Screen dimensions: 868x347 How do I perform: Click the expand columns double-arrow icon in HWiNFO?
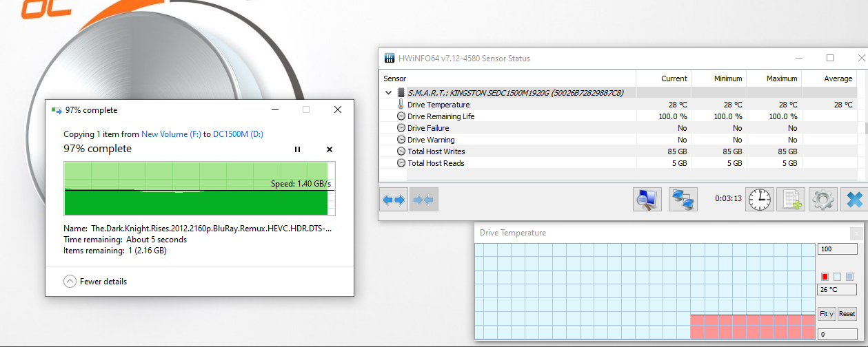[393, 200]
